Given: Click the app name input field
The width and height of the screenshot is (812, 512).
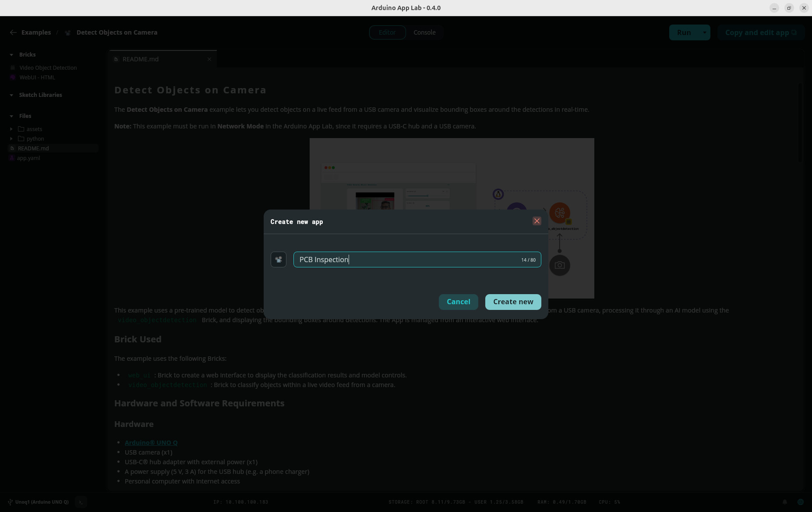Looking at the screenshot, I should tap(417, 260).
